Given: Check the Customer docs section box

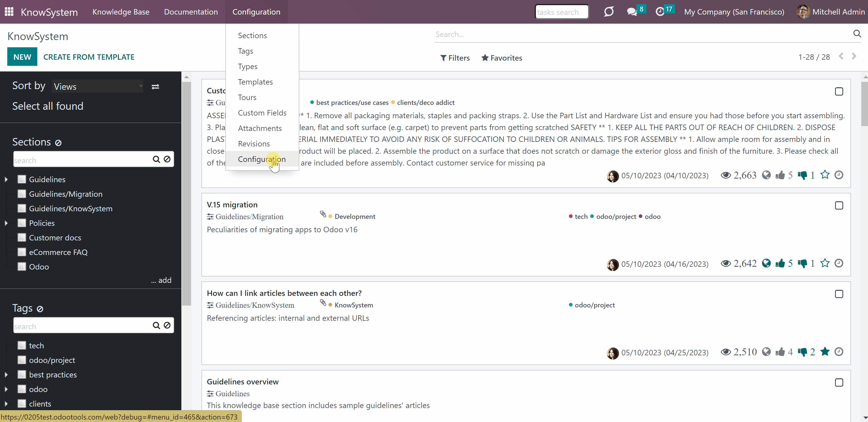Looking at the screenshot, I should pos(22,237).
